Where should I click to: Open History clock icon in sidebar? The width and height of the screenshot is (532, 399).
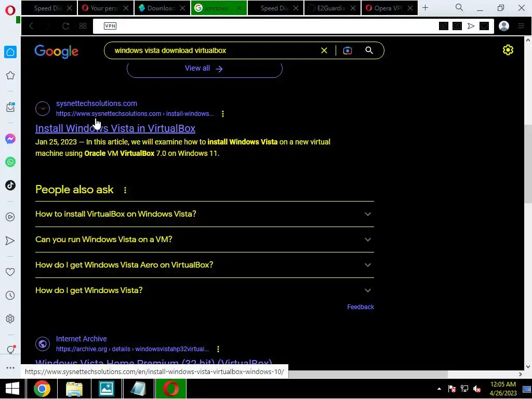coord(10,296)
